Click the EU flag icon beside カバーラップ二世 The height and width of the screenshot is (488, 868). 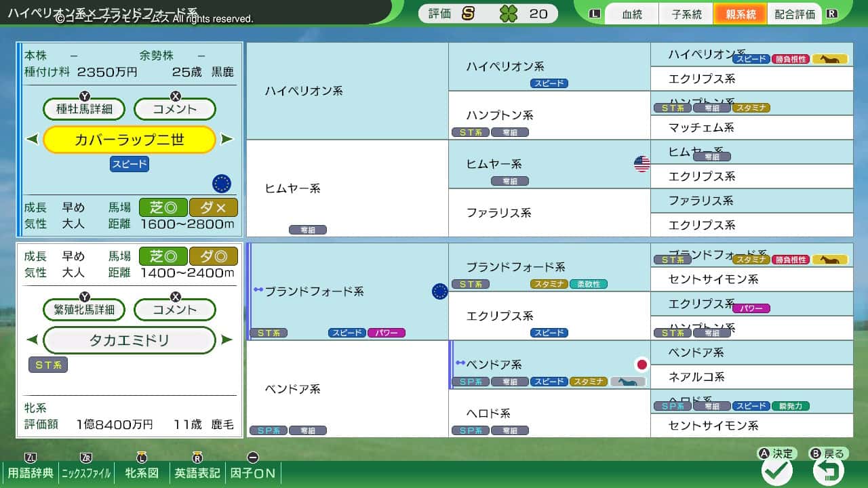pyautogui.click(x=222, y=183)
